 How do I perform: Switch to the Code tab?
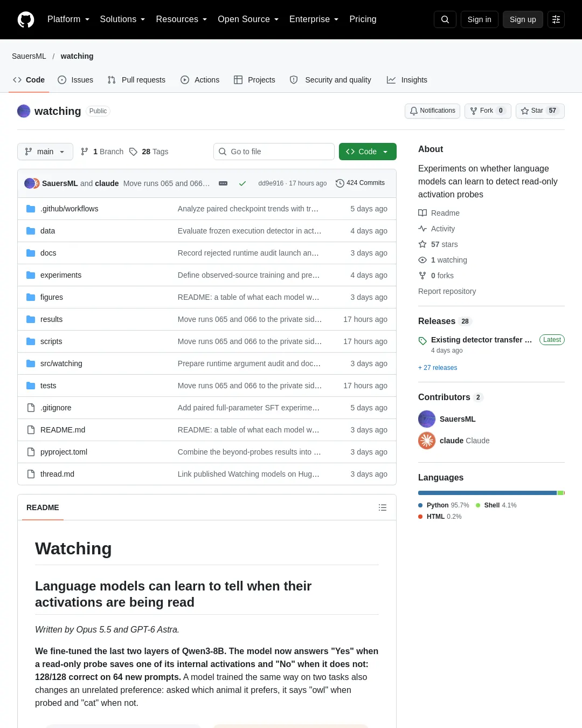tap(29, 80)
